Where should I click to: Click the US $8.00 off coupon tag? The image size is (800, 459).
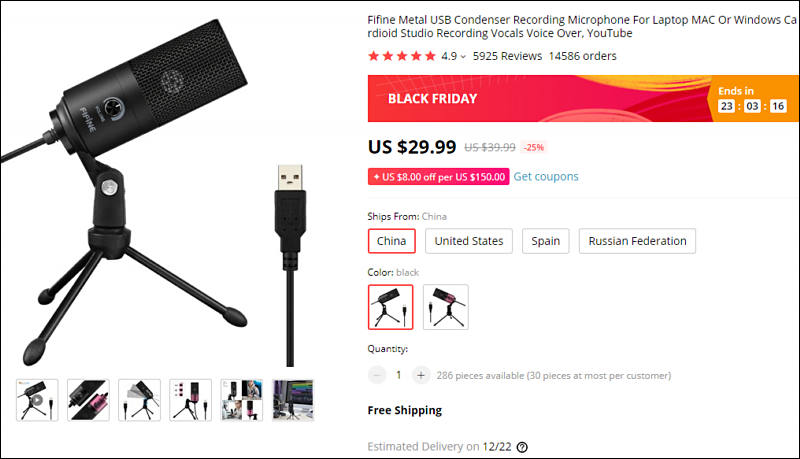coord(438,177)
